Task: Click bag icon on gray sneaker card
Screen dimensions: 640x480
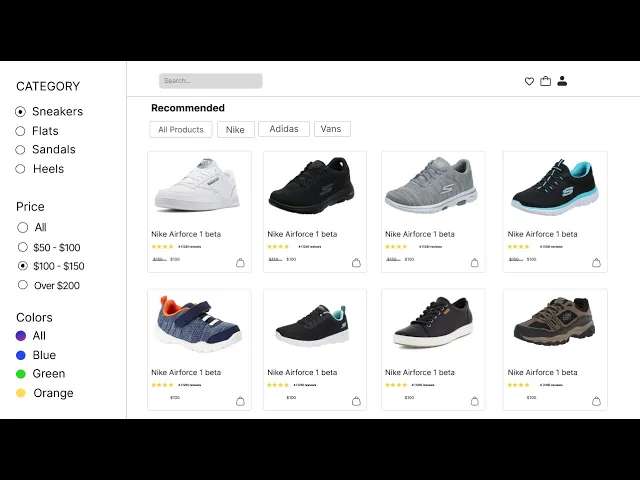Action: (x=474, y=263)
